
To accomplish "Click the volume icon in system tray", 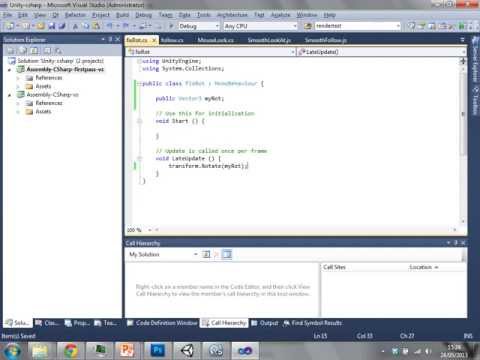I will [x=428, y=351].
